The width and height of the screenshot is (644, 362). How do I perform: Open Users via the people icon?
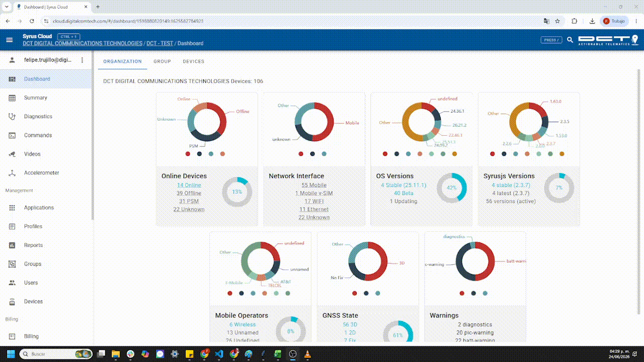tap(13, 283)
